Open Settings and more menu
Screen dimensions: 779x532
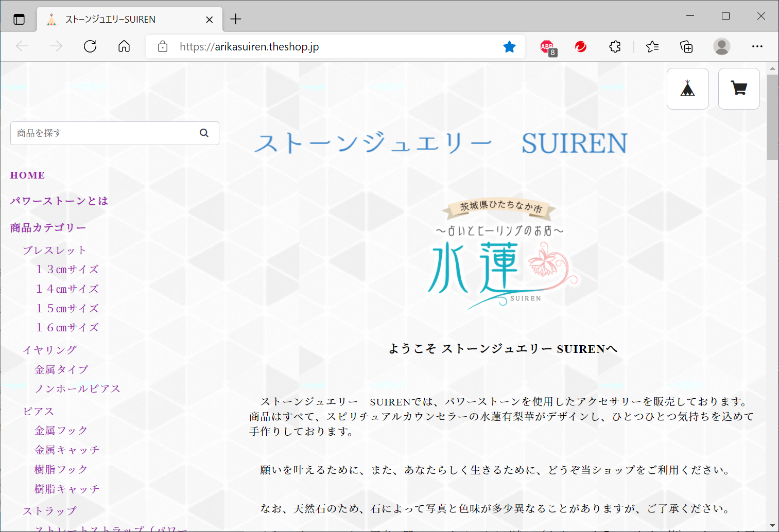coord(757,47)
